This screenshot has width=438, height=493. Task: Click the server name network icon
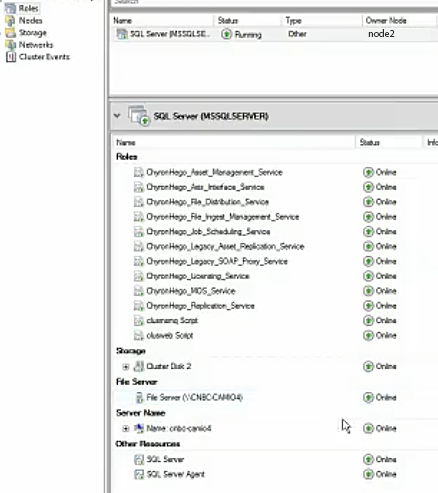(139, 428)
